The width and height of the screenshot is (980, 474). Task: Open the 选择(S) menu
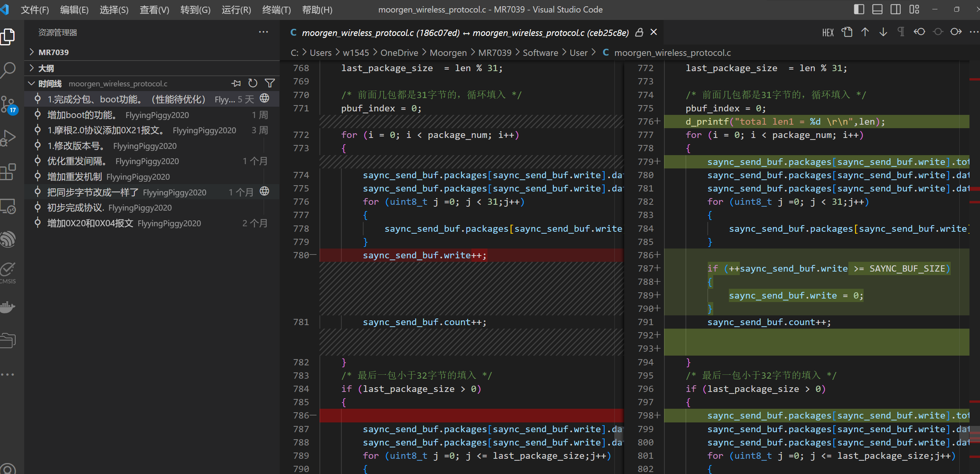[114, 10]
